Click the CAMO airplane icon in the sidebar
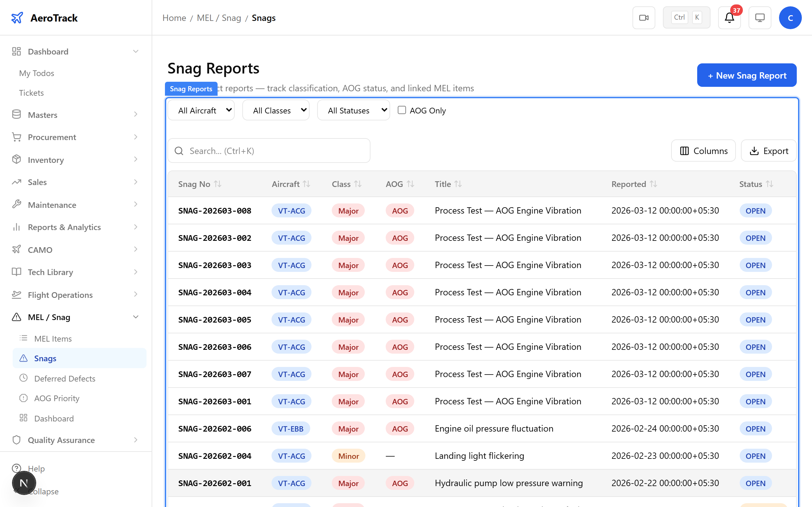 click(16, 249)
